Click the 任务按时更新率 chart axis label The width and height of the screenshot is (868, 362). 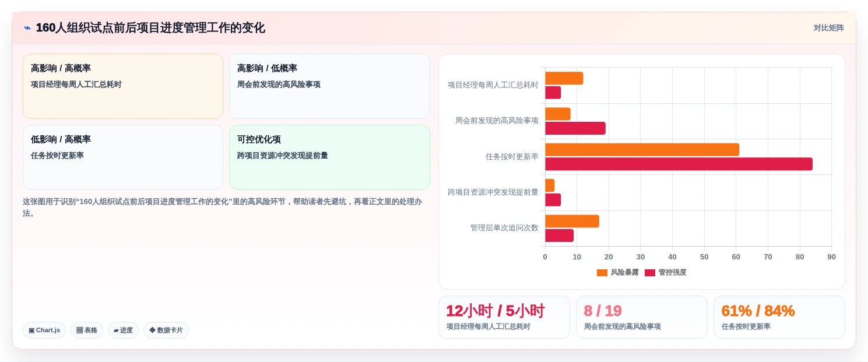tap(512, 157)
